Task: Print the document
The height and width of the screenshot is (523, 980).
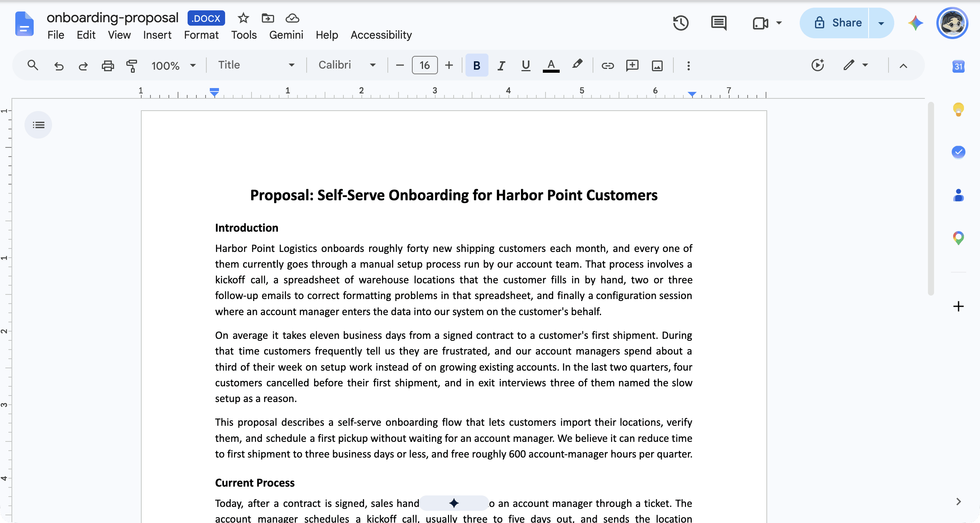Action: click(x=108, y=65)
